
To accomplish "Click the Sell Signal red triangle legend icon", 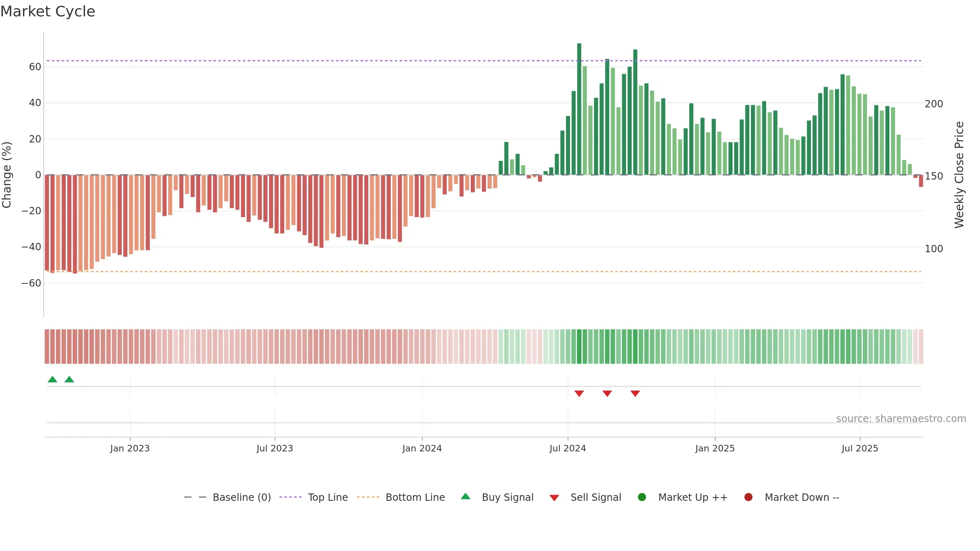I will point(554,498).
